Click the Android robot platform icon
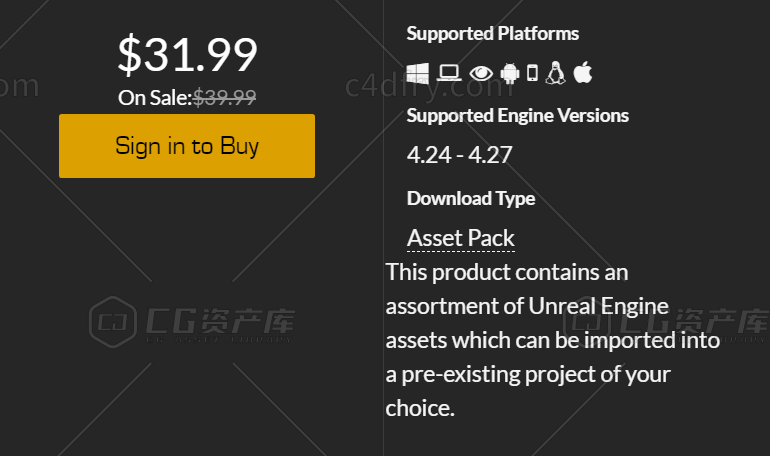770x456 pixels. pos(510,73)
